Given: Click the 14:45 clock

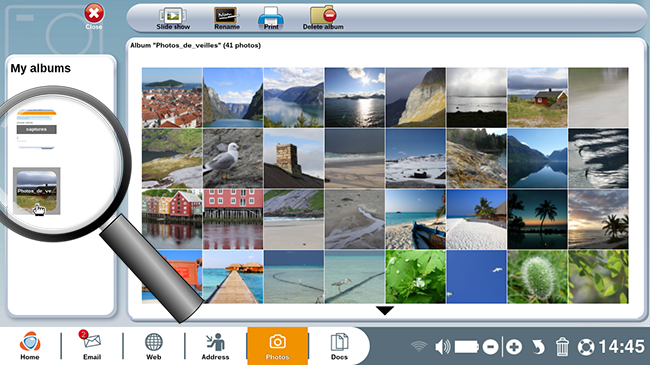Looking at the screenshot, I should point(621,347).
